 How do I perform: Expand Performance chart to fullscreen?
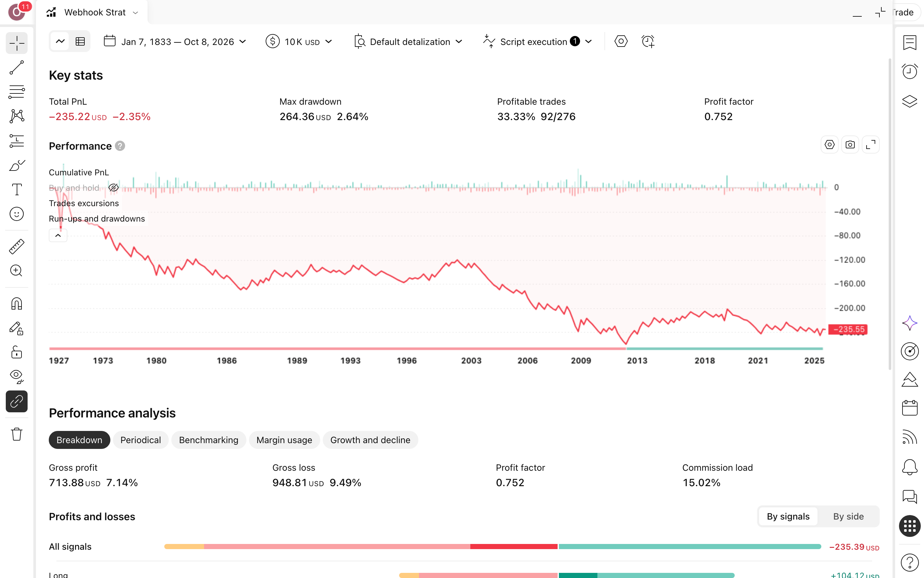click(x=870, y=145)
